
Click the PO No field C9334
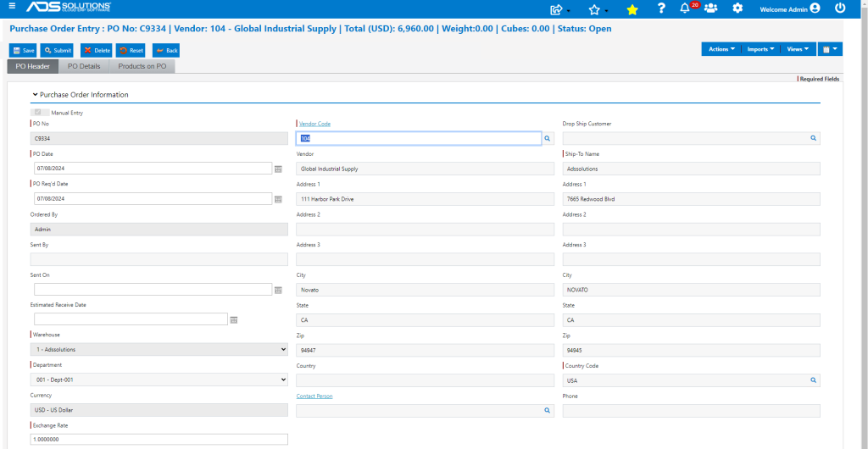tap(159, 138)
